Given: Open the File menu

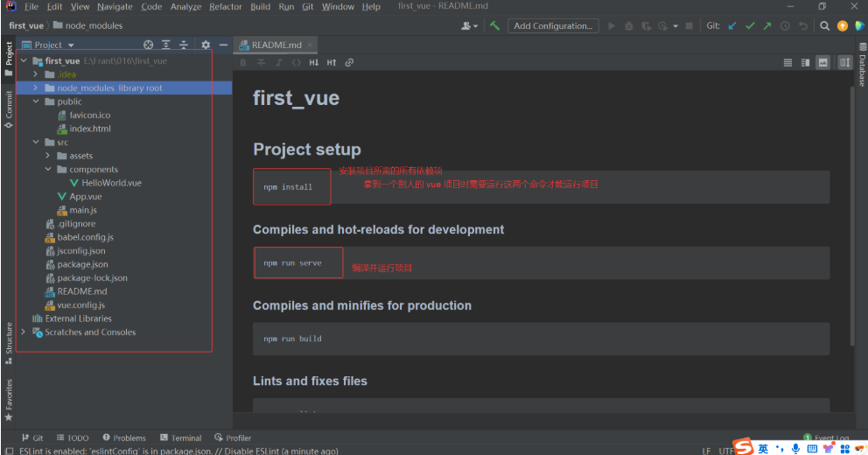Looking at the screenshot, I should (x=31, y=7).
